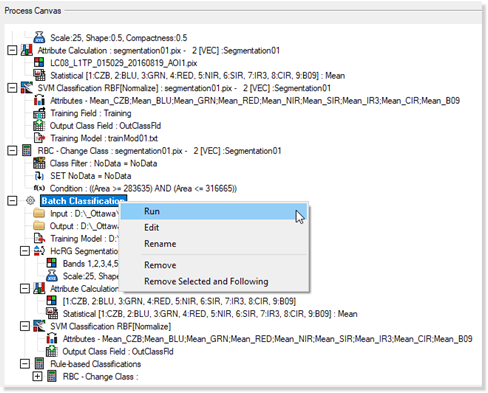Select 'Scale:25, Shape:0.5, Compactness:0.5' row

(x=119, y=38)
